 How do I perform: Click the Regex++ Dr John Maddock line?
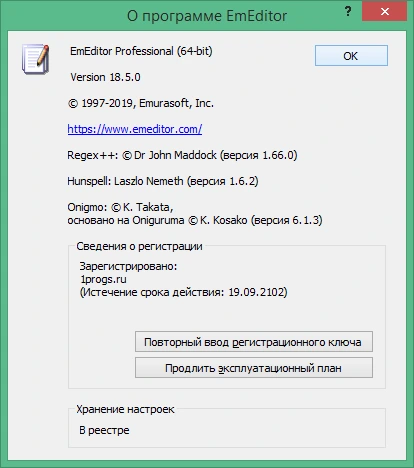[182, 155]
